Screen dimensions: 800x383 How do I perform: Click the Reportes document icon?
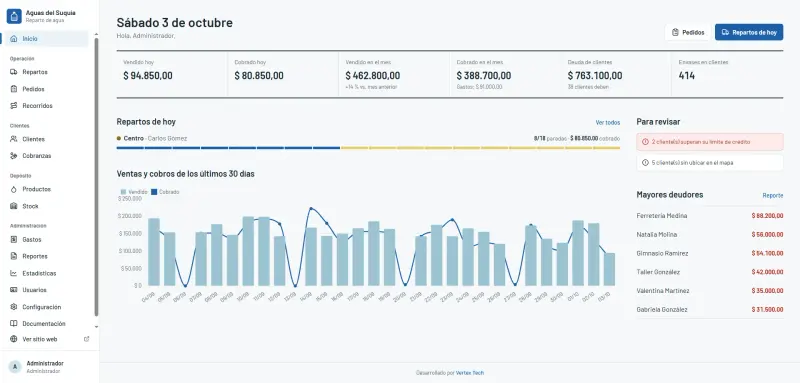(14, 256)
